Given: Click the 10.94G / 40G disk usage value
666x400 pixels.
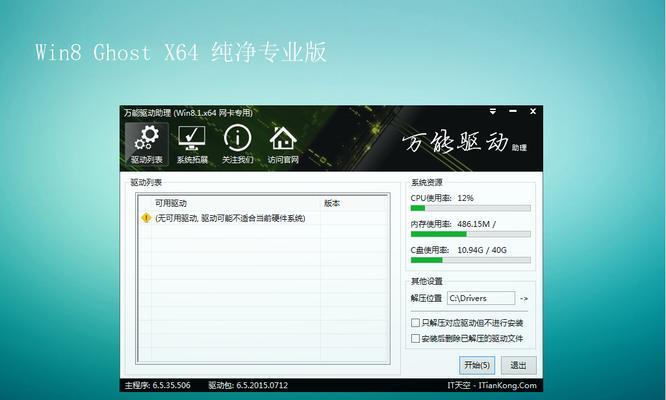Looking at the screenshot, I should click(x=482, y=250).
